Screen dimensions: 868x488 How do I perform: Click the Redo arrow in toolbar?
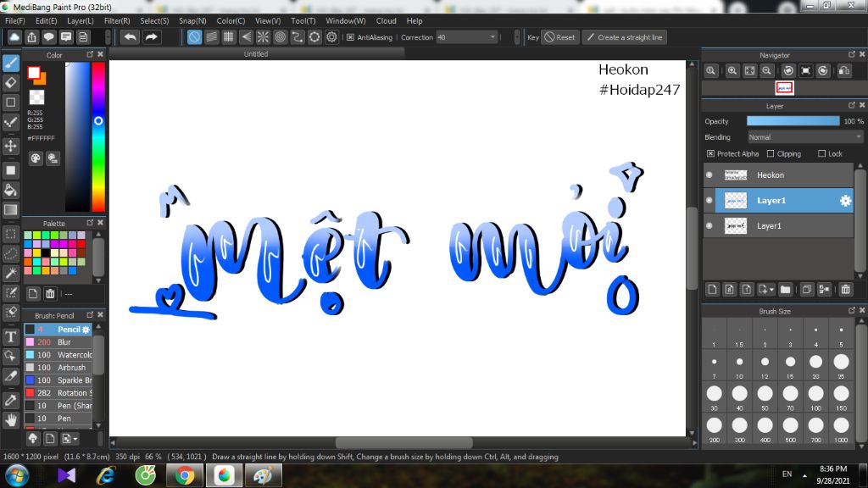(x=151, y=37)
